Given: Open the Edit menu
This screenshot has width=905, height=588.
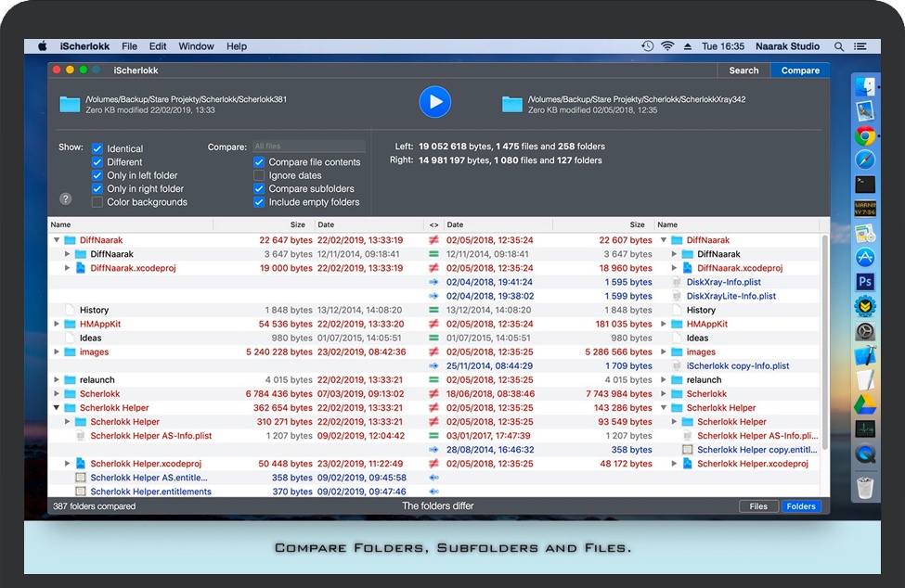Looking at the screenshot, I should 158,46.
